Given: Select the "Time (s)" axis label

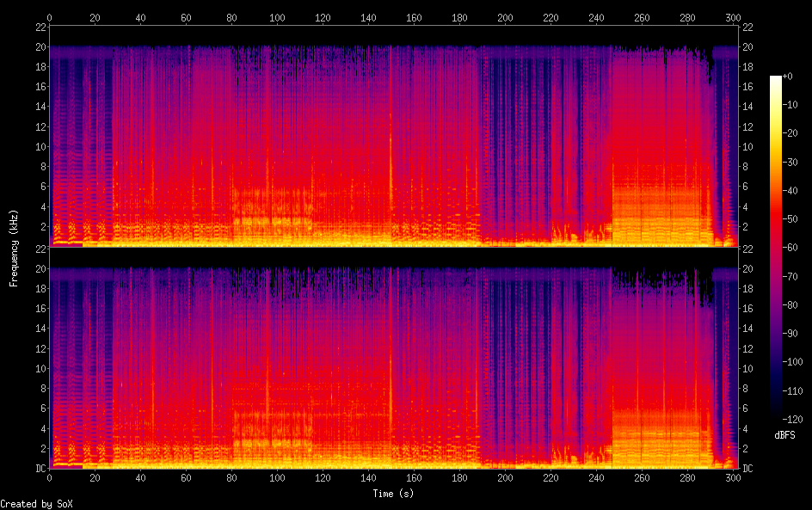Looking at the screenshot, I should (391, 494).
